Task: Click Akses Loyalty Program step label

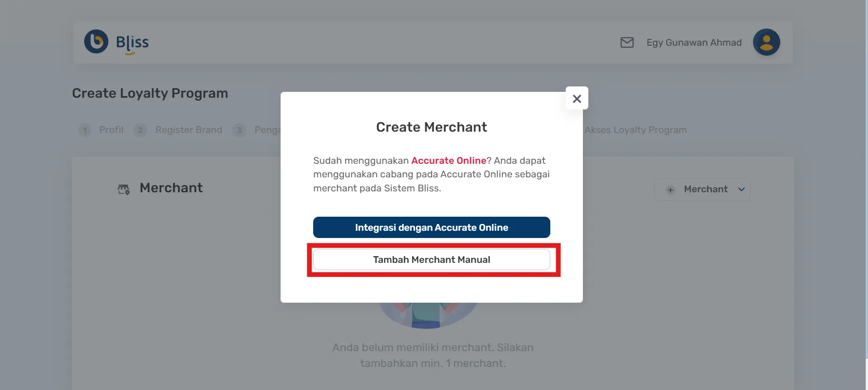Action: point(636,130)
